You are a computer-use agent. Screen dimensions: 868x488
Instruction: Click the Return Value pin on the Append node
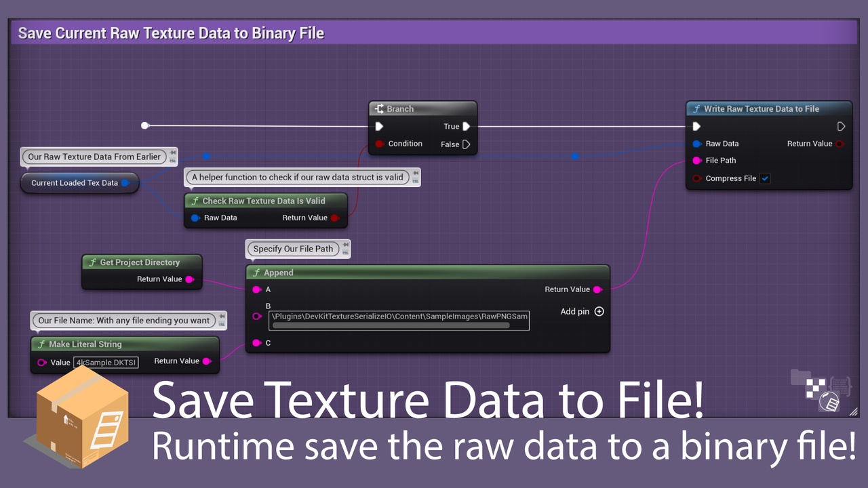coord(597,289)
